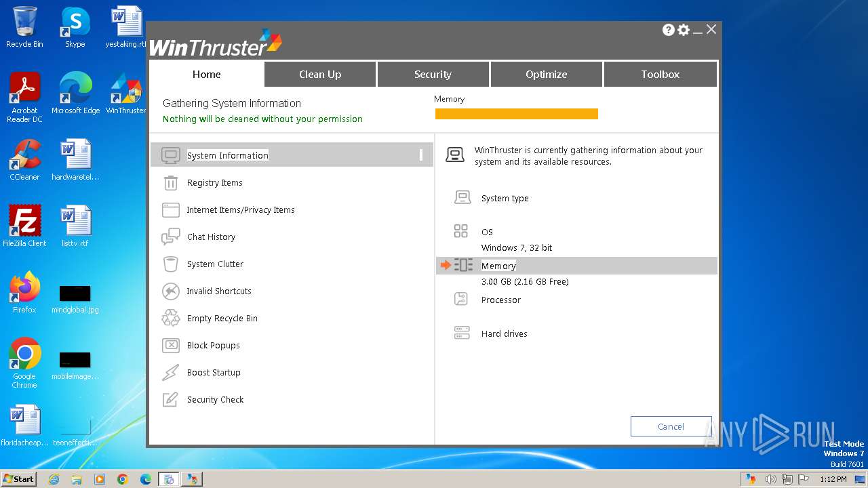Image resolution: width=868 pixels, height=488 pixels.
Task: Open the listtv.rtf desktop file
Action: pos(75,226)
